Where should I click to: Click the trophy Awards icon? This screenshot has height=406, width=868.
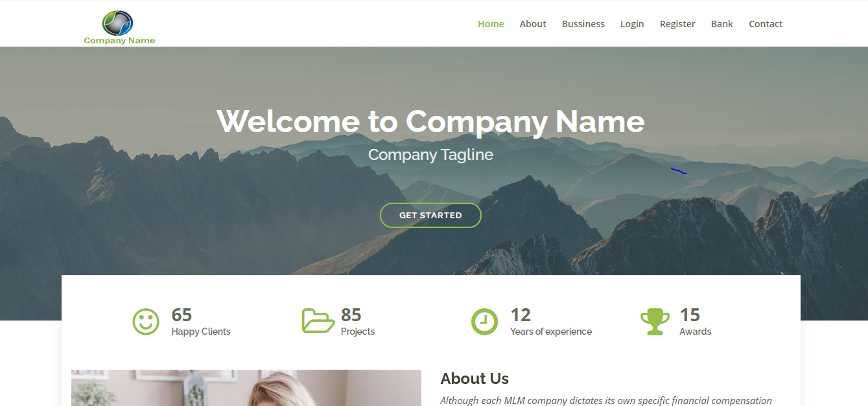point(655,322)
